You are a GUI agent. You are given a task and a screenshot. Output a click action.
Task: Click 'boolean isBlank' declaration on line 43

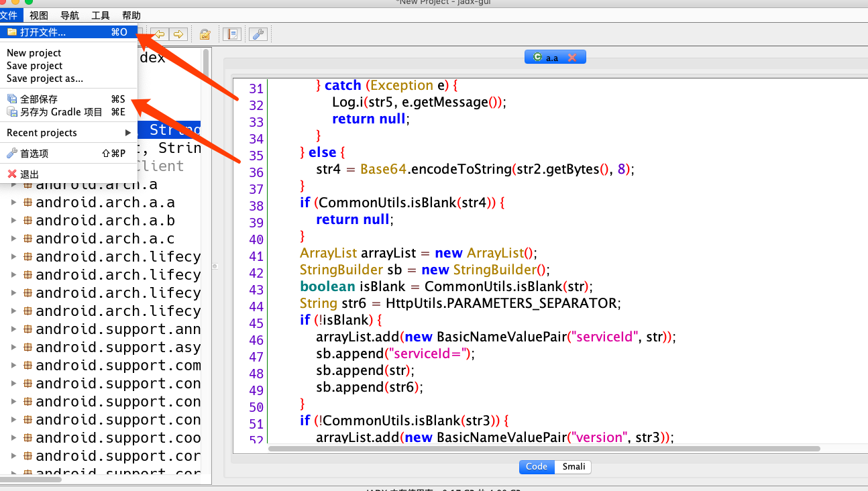pyautogui.click(x=353, y=286)
